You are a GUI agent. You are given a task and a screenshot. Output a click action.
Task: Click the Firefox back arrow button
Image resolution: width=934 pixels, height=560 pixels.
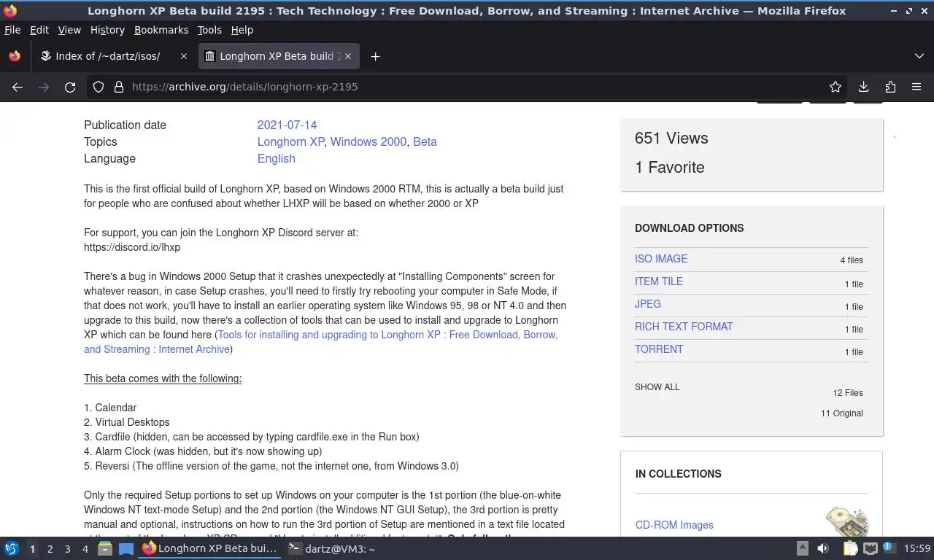(18, 87)
